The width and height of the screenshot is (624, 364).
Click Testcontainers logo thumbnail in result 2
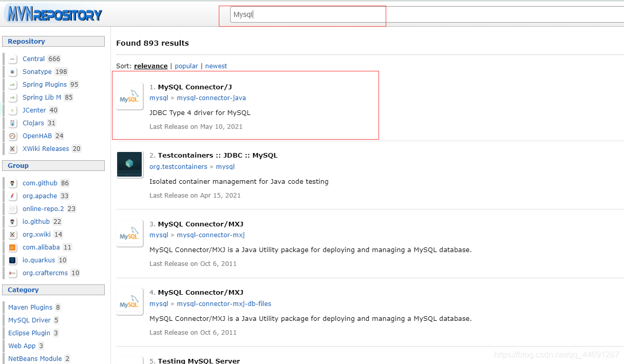click(x=129, y=165)
